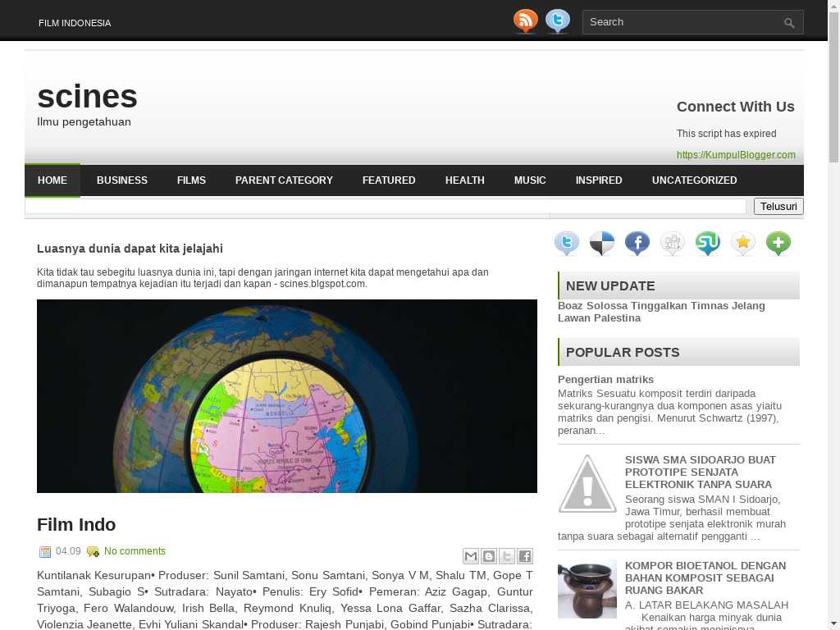The image size is (840, 630).
Task: Focus the blog search box beside Telusuri
Action: [386, 206]
